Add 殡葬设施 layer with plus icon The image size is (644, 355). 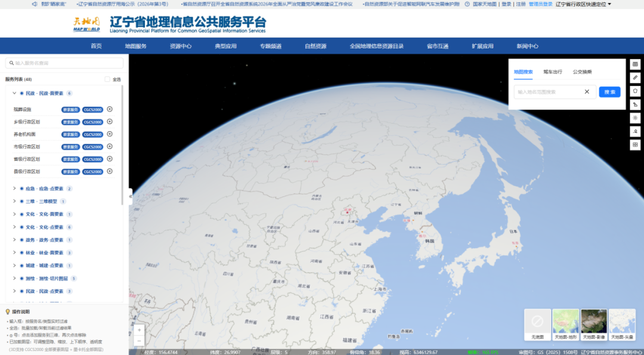[x=110, y=109]
